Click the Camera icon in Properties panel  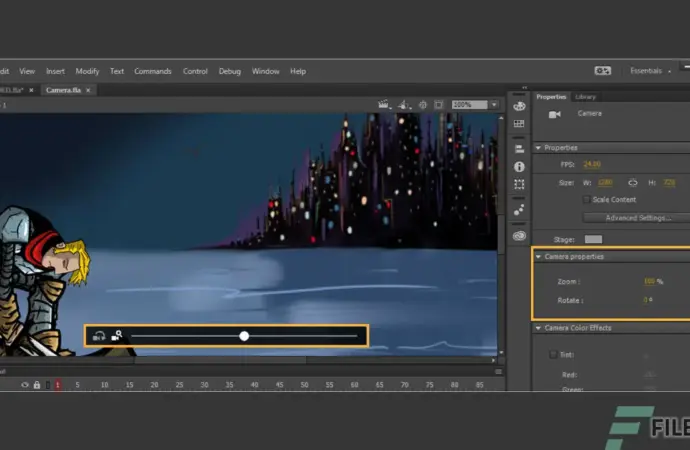click(x=554, y=114)
